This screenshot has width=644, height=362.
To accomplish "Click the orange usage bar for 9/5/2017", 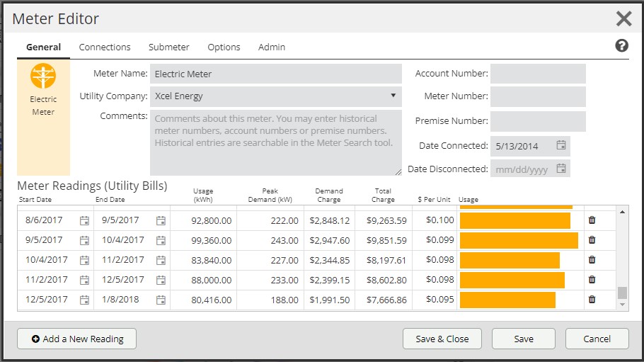I will [x=519, y=240].
